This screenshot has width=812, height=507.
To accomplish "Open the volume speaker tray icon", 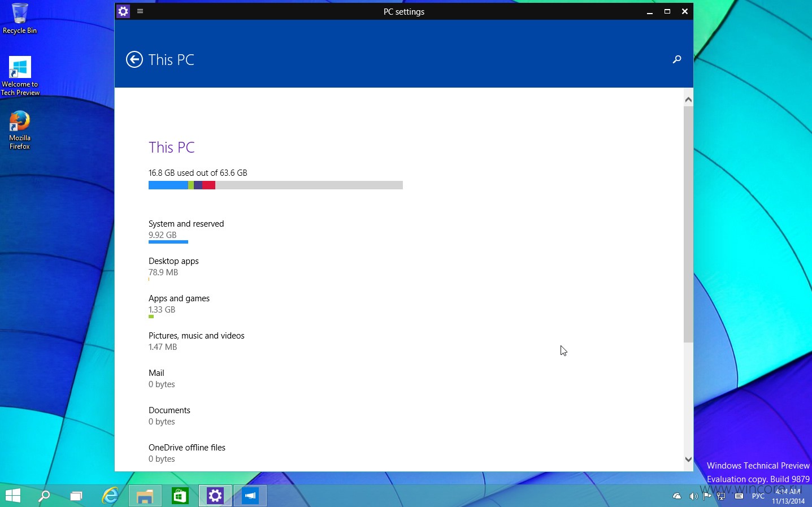I will 693,496.
